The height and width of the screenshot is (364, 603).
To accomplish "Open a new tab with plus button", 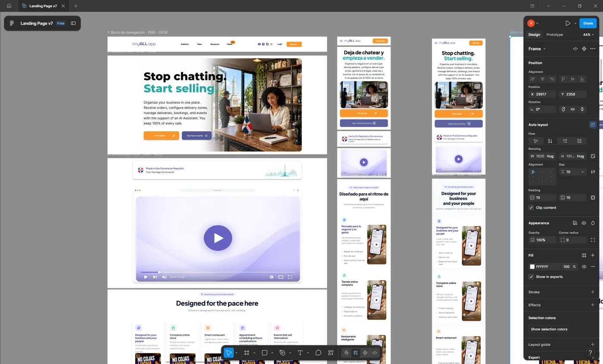I will [76, 6].
